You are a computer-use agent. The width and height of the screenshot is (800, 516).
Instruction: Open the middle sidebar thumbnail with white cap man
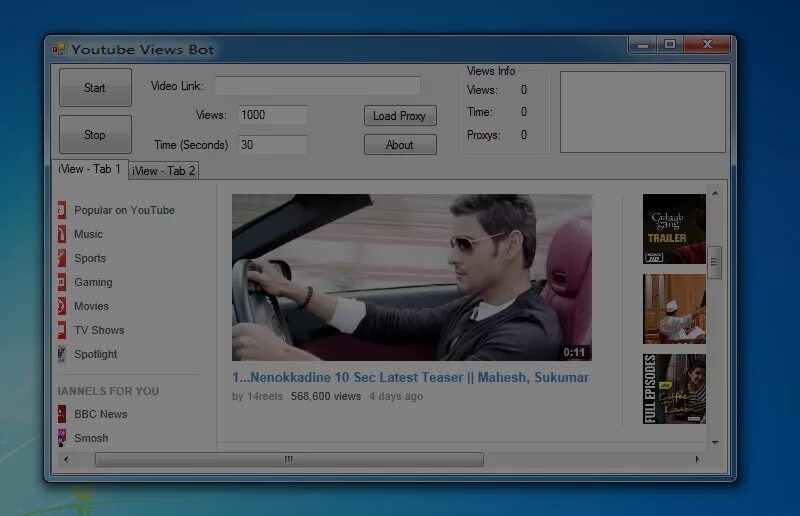coord(674,309)
